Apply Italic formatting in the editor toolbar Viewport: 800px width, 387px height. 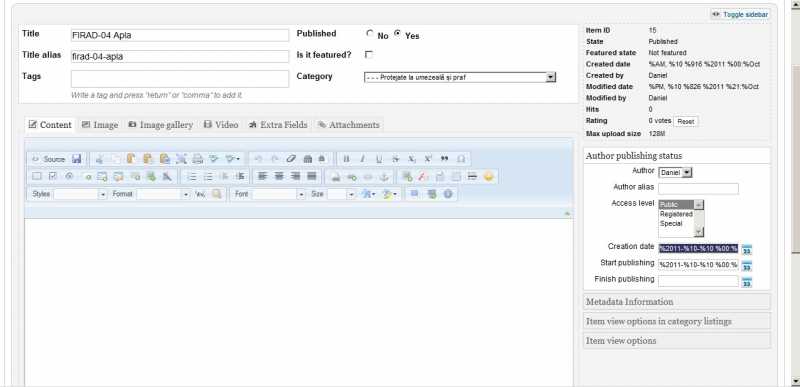pyautogui.click(x=363, y=159)
